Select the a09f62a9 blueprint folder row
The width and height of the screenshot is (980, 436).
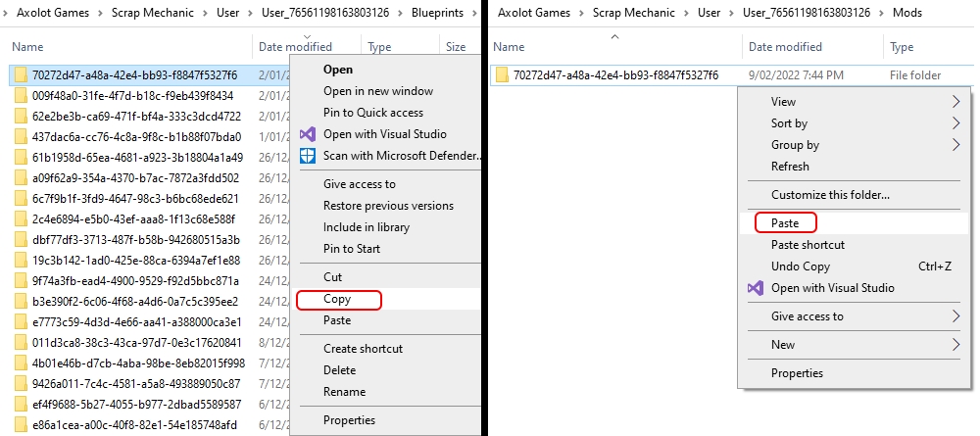135,178
